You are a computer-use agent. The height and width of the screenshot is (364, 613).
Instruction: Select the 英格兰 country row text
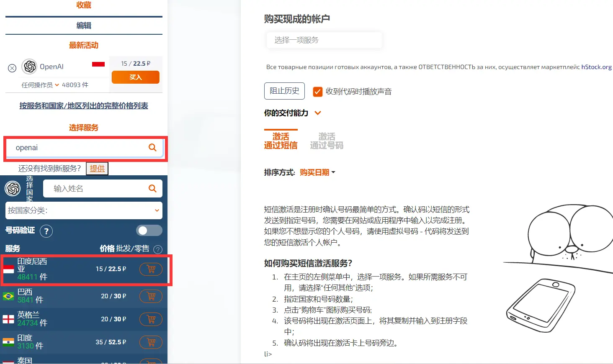coord(28,315)
